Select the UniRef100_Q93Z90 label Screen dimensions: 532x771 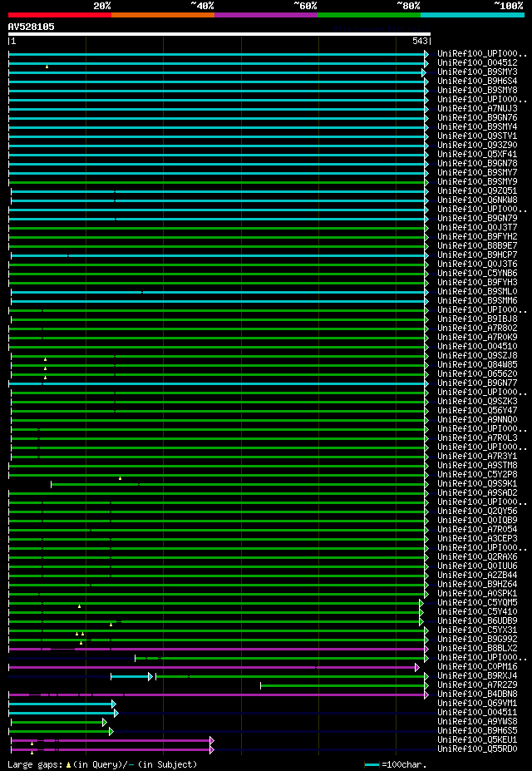click(477, 145)
